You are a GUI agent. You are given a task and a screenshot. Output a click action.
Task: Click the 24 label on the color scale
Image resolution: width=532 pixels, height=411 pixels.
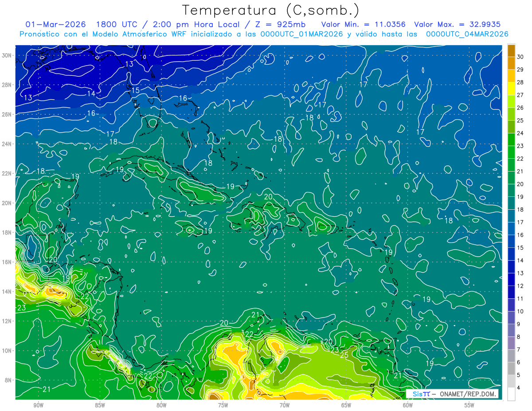[x=520, y=133]
